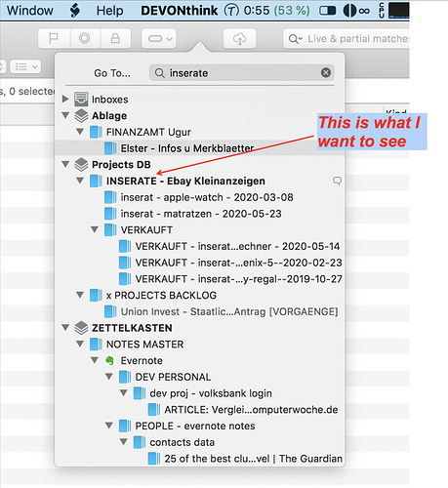Viewport: 448px width, 488px height.
Task: Open search options magnifier dropdown
Action: [x=296, y=39]
